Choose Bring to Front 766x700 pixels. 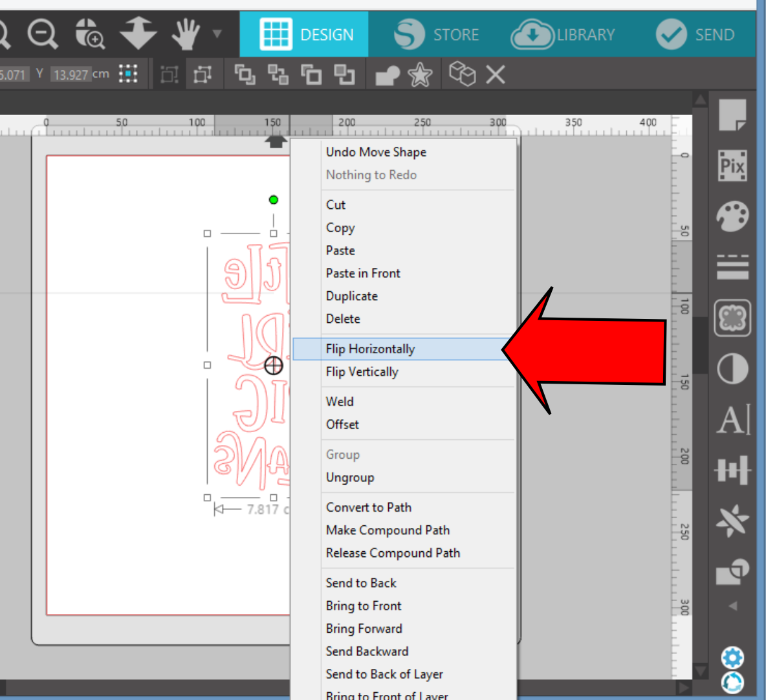tap(364, 606)
